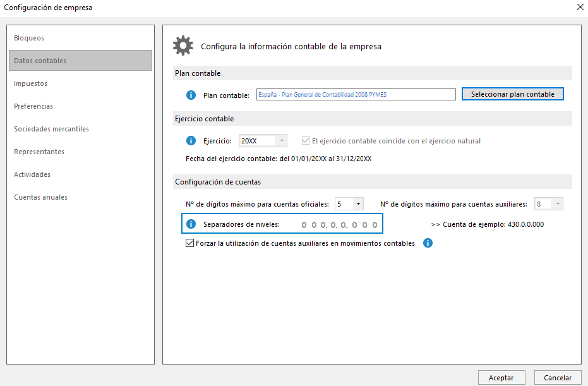Viewport: 588px width, 386px height.
Task: Go to Impuestos section
Action: (81, 83)
